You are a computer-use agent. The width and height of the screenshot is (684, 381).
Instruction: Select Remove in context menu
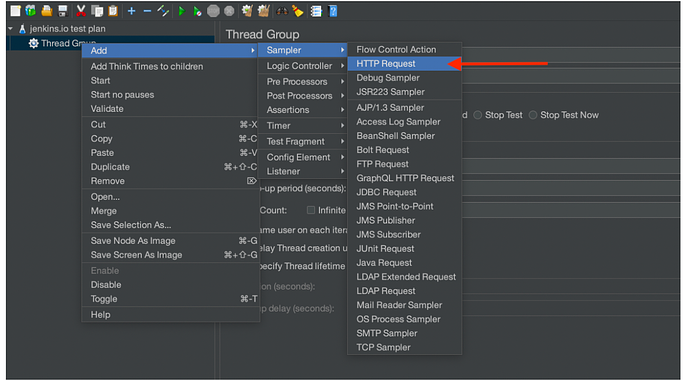(x=170, y=181)
